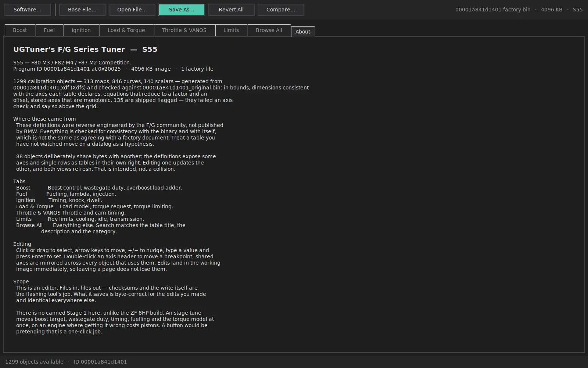Click the "88 objects deliberately share bytes" line
Viewport: 588px width, 368px height.
(116, 156)
